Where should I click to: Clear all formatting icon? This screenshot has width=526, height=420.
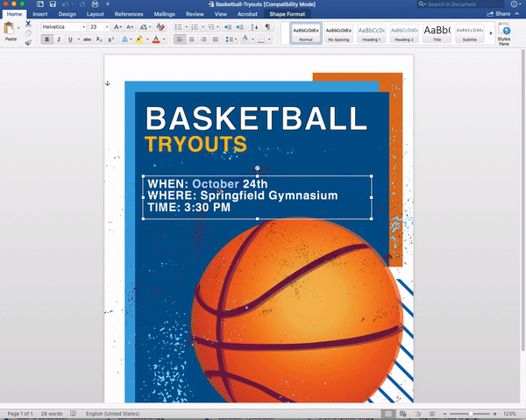point(160,27)
